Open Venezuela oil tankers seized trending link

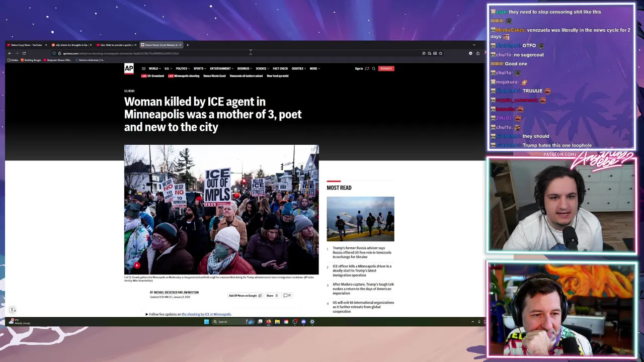click(x=246, y=76)
